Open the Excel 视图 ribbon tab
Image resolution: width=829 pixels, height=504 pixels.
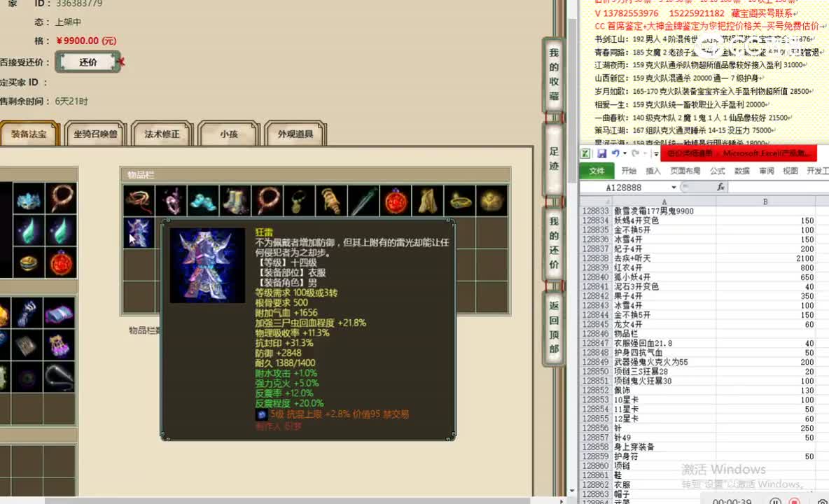[790, 171]
